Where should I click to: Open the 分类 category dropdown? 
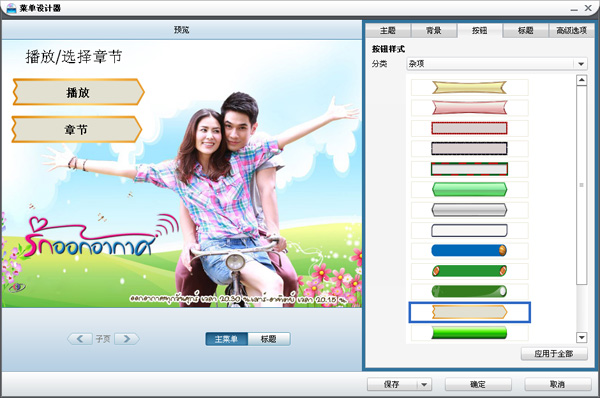[x=581, y=64]
